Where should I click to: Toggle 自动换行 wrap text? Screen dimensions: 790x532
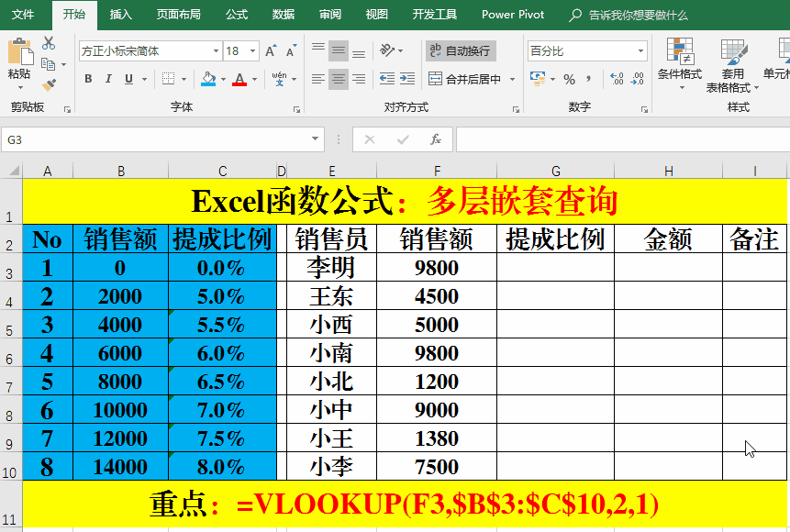(461, 50)
